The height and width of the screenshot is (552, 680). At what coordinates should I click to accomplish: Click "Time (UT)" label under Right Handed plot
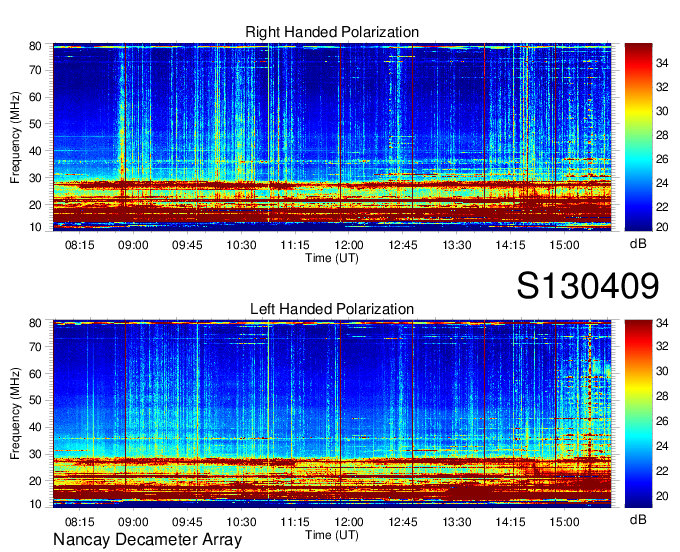(x=332, y=258)
